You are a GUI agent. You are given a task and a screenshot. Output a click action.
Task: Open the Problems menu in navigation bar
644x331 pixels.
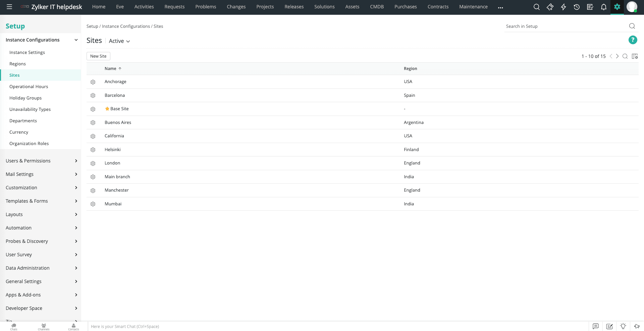click(206, 7)
